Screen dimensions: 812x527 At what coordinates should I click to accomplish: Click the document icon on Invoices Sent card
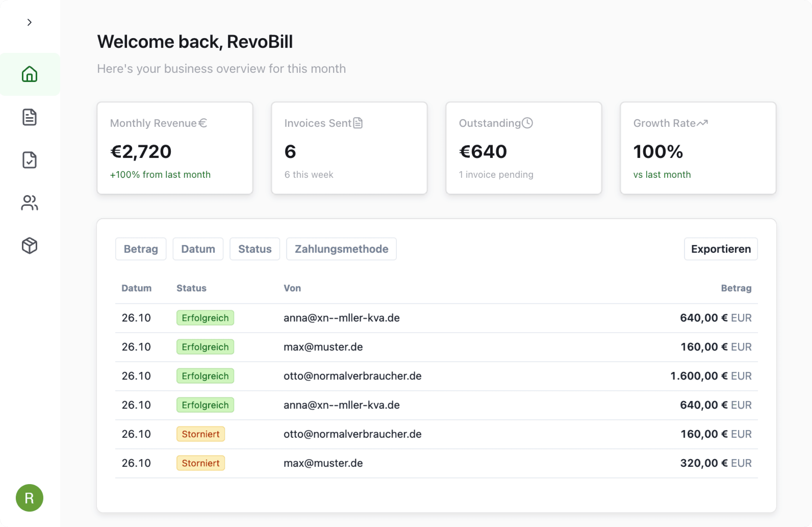tap(358, 123)
